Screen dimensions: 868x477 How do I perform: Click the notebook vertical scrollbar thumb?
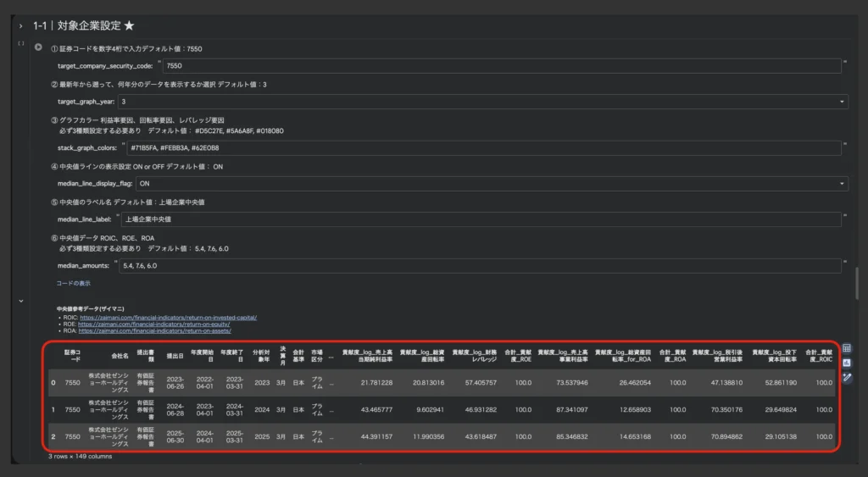(856, 283)
